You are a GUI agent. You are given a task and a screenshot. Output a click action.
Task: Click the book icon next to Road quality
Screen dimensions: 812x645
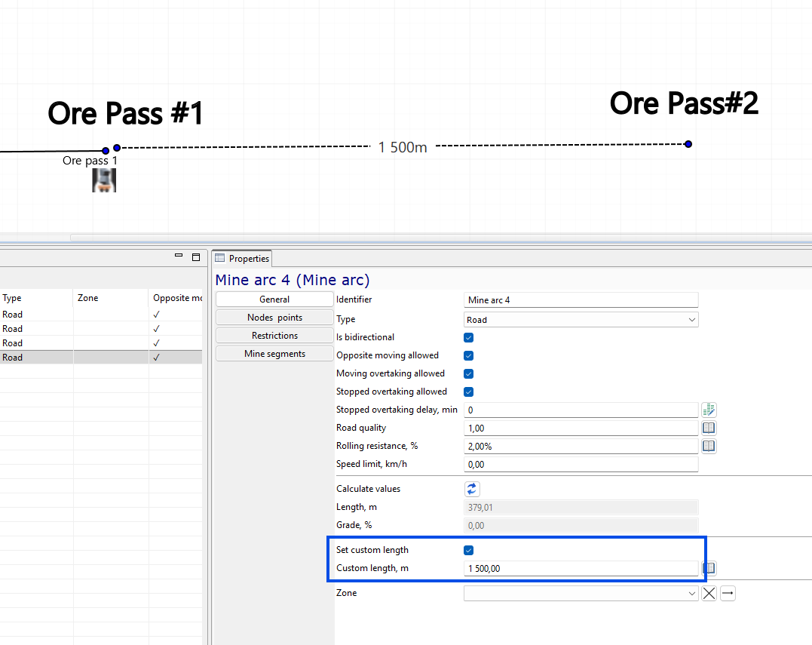[709, 428]
